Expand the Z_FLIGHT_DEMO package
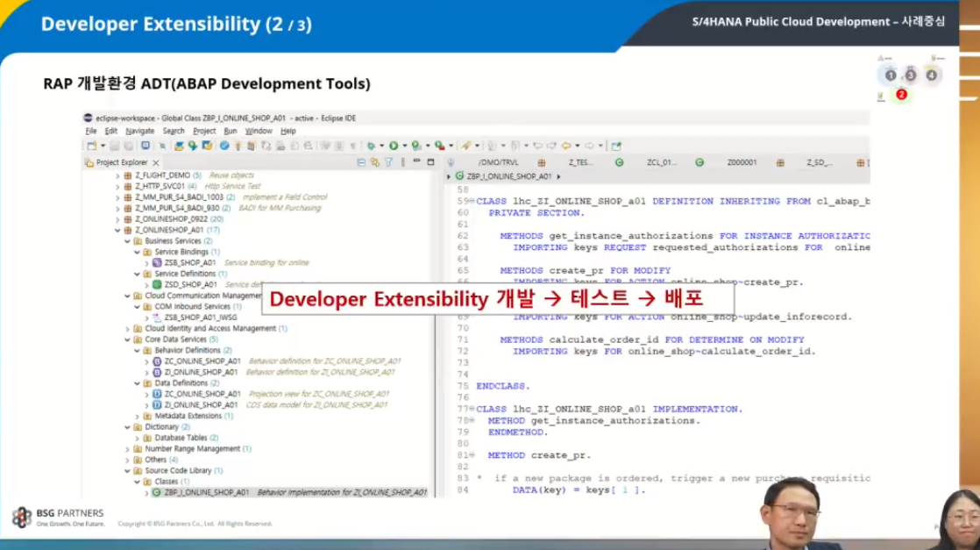 (x=117, y=175)
